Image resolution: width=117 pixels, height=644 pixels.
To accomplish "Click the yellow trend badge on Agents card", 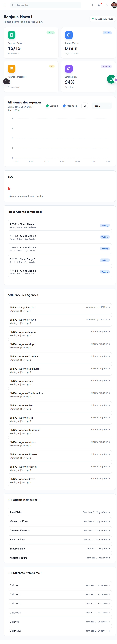I will [x=52, y=66].
